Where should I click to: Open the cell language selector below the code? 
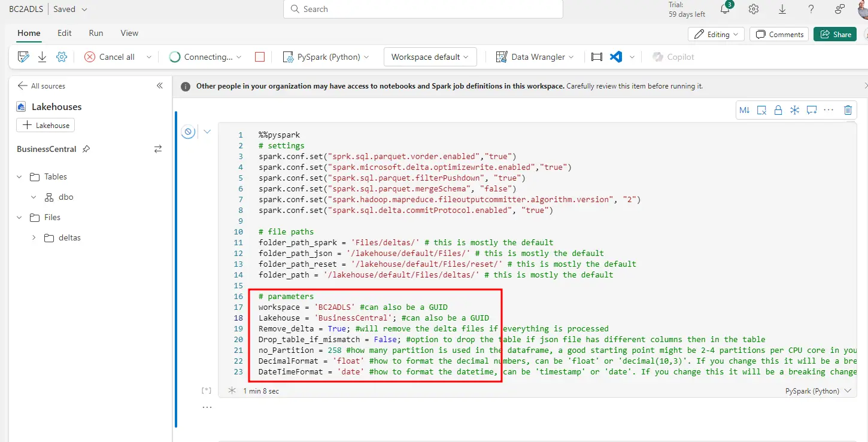818,391
